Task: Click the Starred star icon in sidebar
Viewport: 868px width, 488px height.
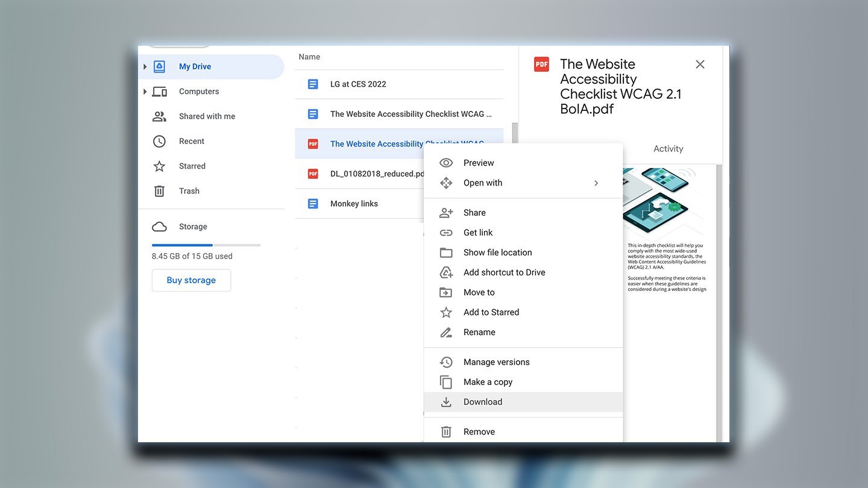Action: tap(159, 166)
